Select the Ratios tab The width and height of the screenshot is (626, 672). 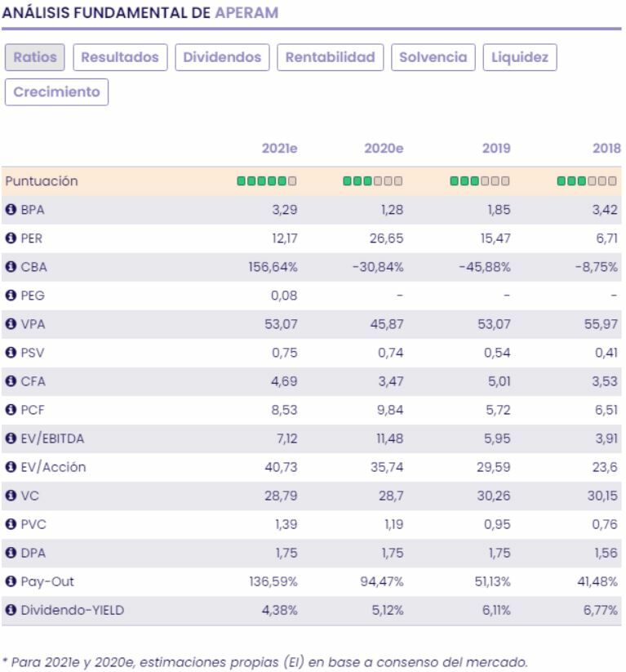[x=35, y=57]
